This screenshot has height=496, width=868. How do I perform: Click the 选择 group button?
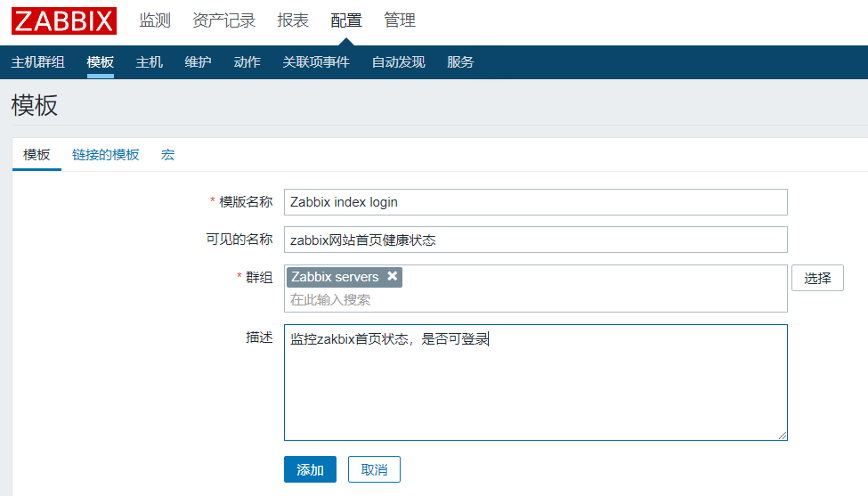pyautogui.click(x=817, y=278)
